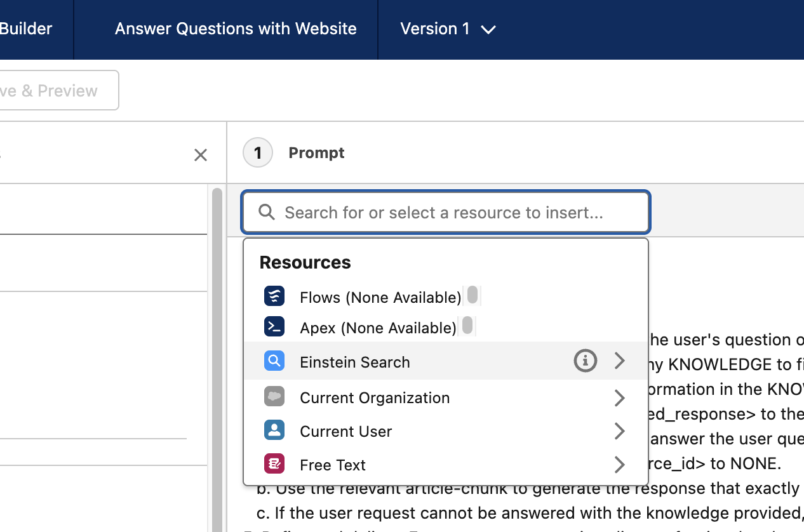The height and width of the screenshot is (532, 804).
Task: Click the magnifier icon in the resource search box
Action: (x=267, y=212)
